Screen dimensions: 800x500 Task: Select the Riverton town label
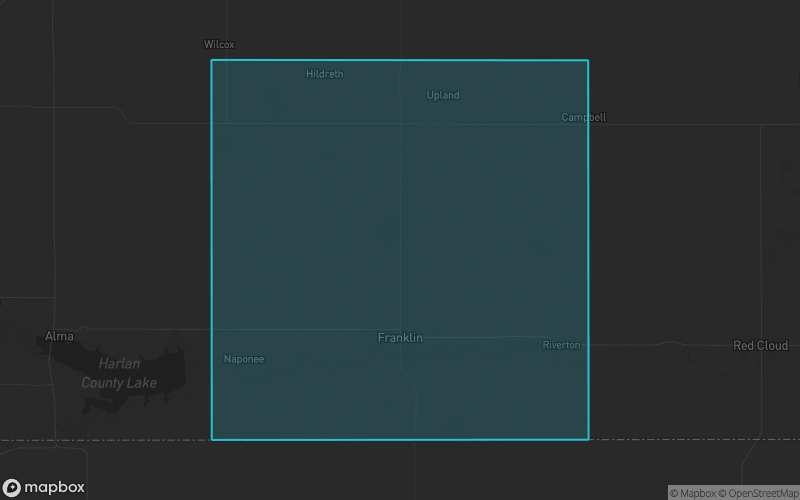pyautogui.click(x=561, y=345)
